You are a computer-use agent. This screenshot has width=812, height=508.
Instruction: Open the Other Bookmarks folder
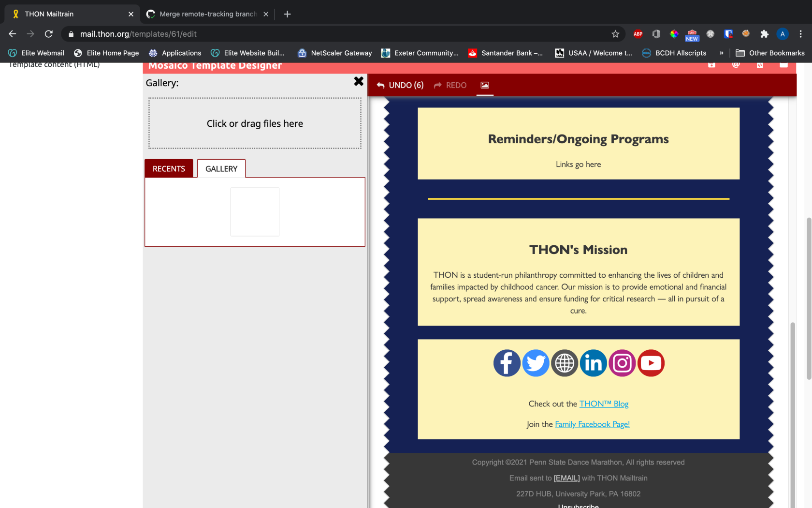[x=770, y=53]
